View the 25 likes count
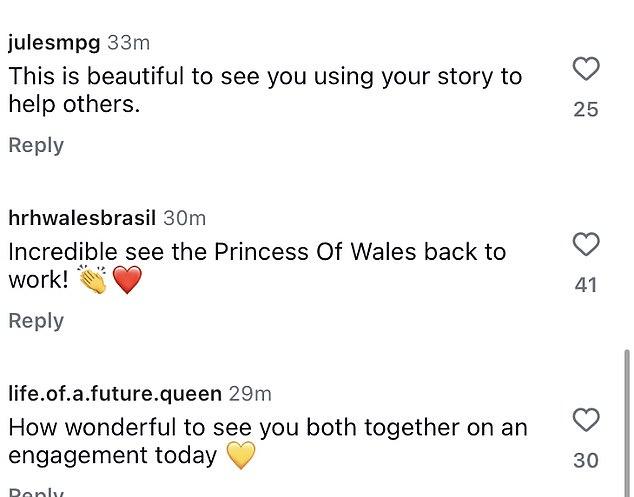 (585, 110)
